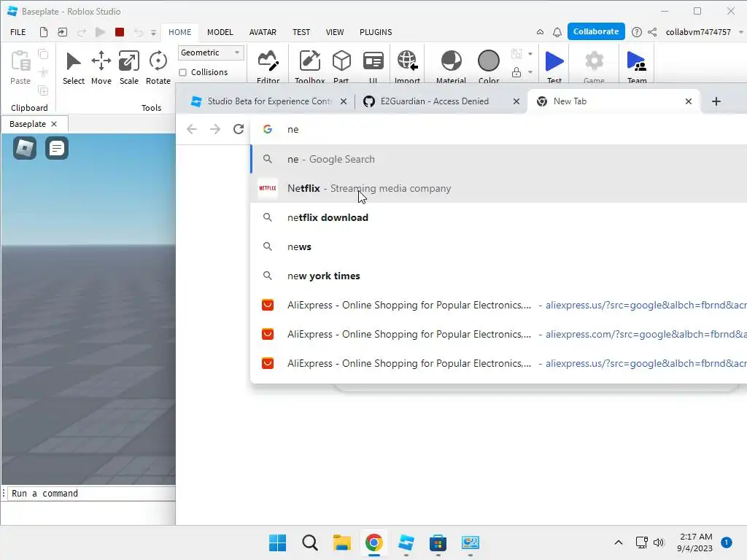Select the HOME ribbon tab
Image resolution: width=747 pixels, height=560 pixels.
[179, 32]
